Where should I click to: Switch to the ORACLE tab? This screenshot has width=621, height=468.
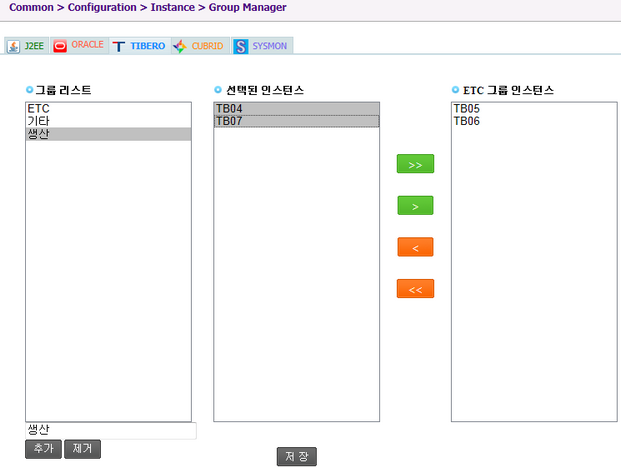click(79, 46)
